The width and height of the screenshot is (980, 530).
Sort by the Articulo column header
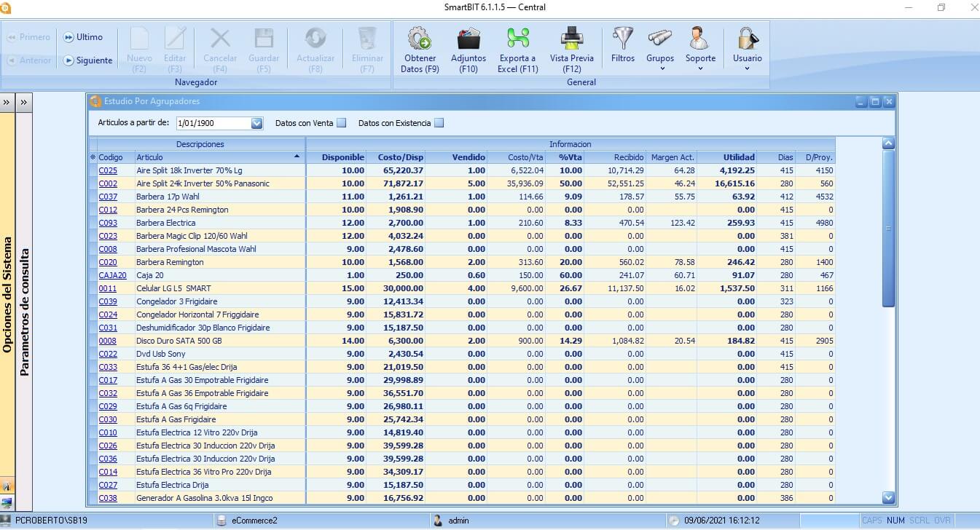(219, 157)
